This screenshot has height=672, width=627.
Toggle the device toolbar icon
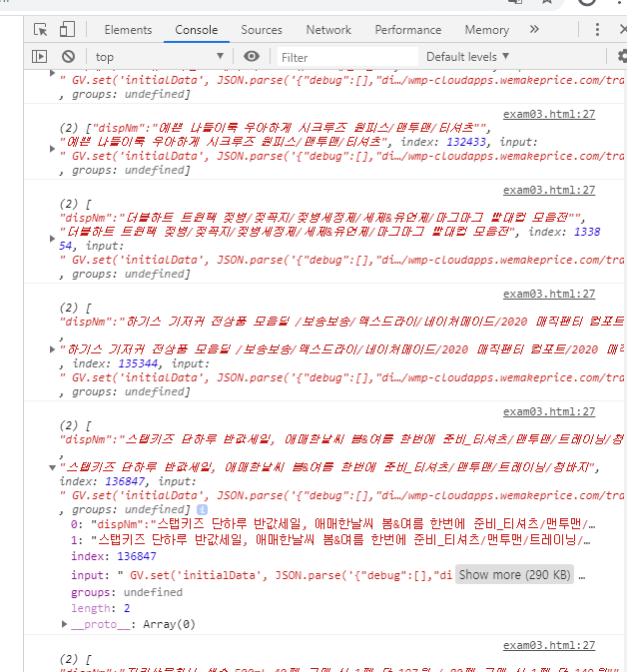point(67,30)
